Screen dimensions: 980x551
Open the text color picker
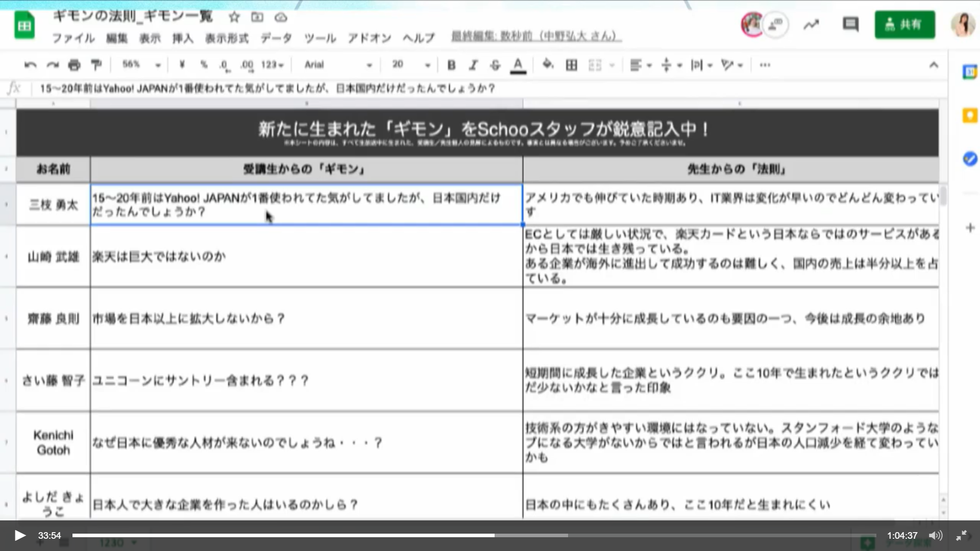point(518,65)
